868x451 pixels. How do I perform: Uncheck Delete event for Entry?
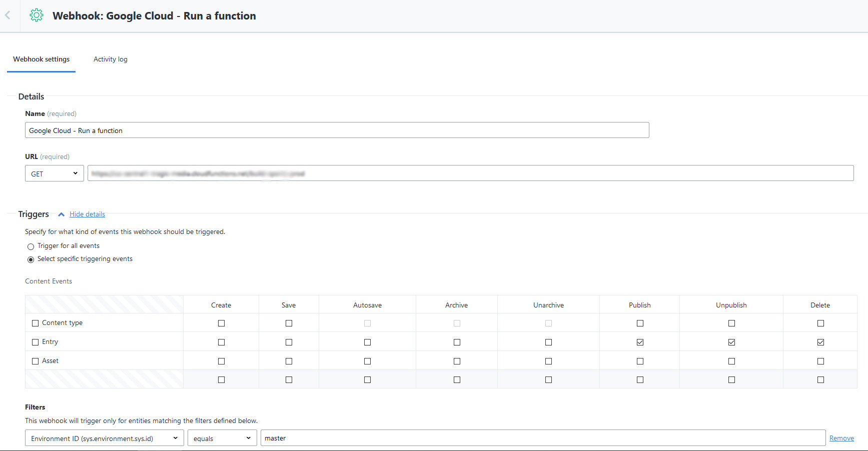[x=820, y=342]
